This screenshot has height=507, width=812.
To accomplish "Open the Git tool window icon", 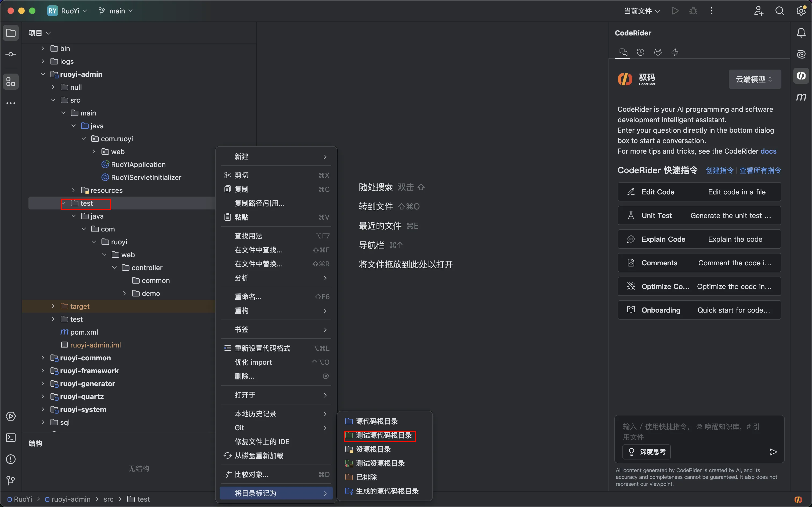I will pos(11,480).
